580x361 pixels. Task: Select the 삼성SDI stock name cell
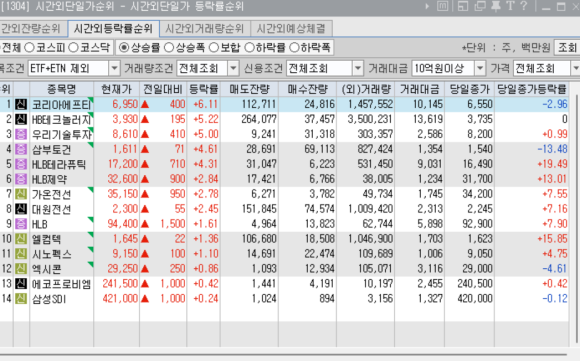[x=61, y=299]
